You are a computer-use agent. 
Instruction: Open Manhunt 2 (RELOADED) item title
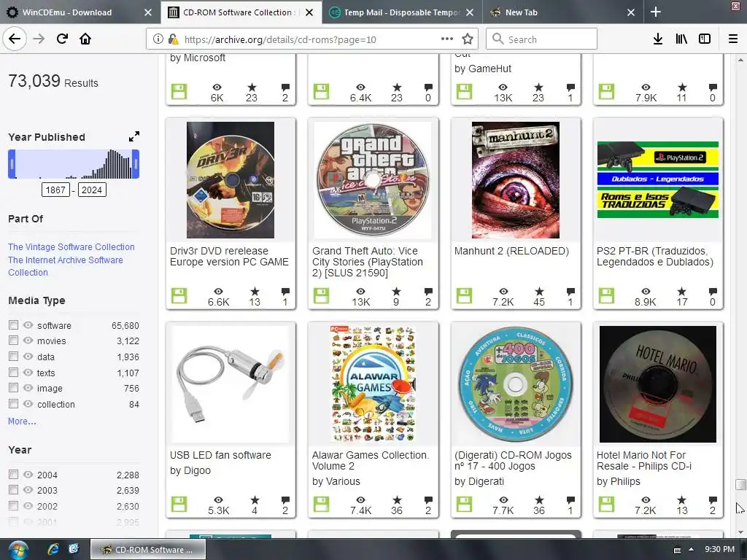511,251
